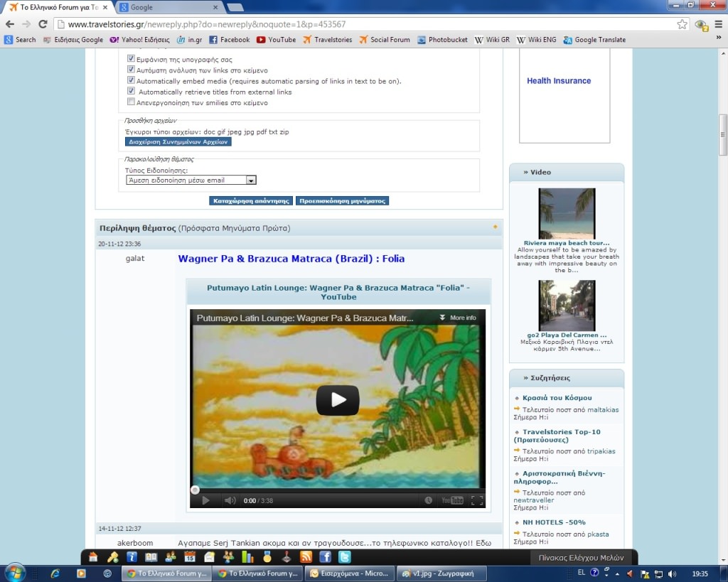Click the Watch Later clock icon in the player
The width and height of the screenshot is (728, 582).
point(428,500)
